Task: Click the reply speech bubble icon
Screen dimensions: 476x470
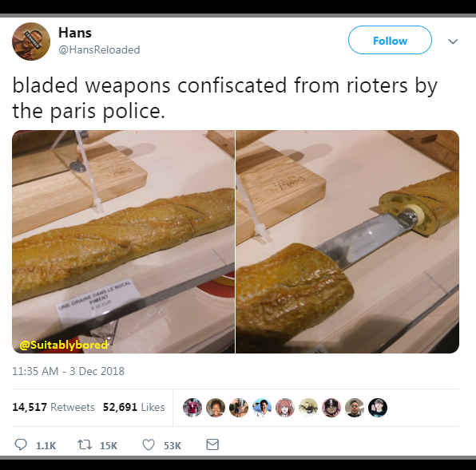Action: pos(21,444)
